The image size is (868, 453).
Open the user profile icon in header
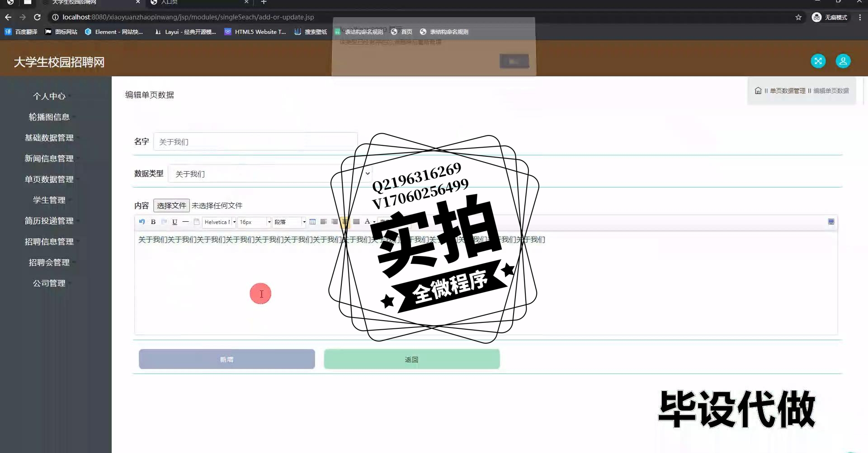(843, 61)
